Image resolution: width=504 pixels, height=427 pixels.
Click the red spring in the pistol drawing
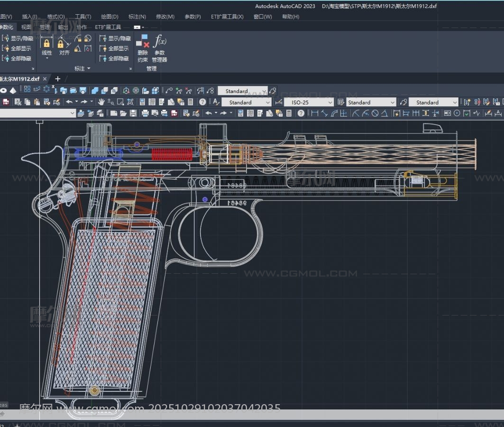pyautogui.click(x=172, y=154)
